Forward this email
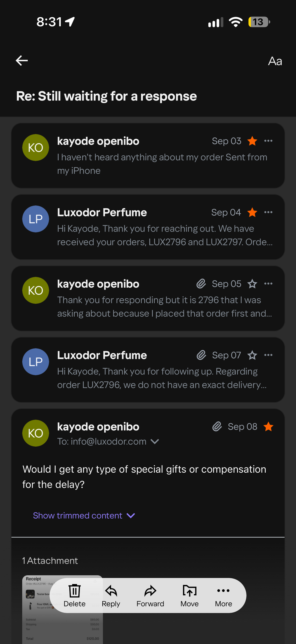The image size is (296, 644). coord(150,595)
